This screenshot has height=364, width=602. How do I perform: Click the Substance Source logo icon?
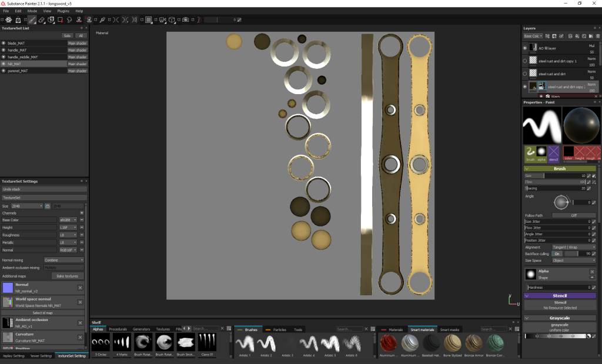8,19
